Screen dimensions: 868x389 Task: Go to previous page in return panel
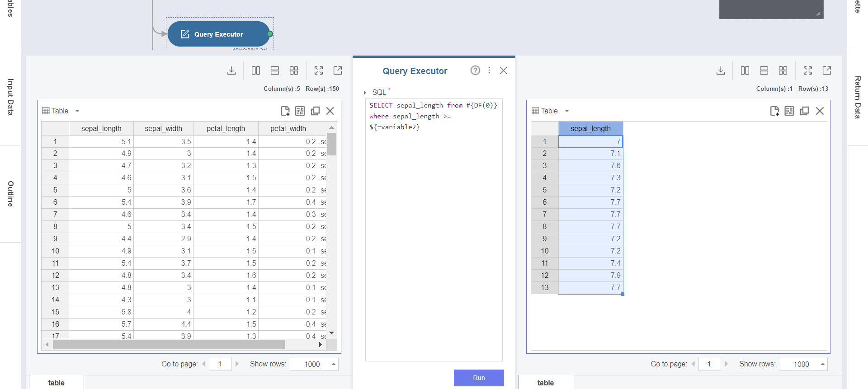point(693,364)
